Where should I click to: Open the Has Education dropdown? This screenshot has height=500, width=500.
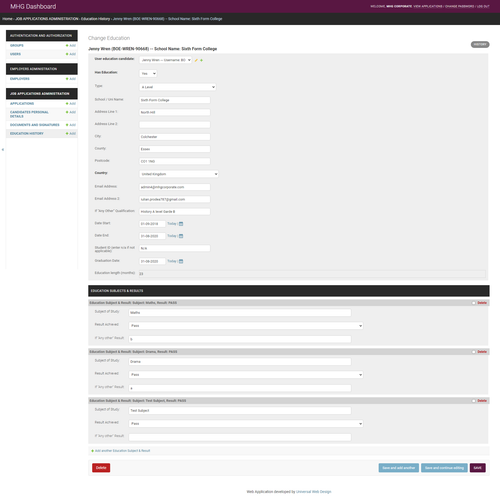tap(148, 74)
